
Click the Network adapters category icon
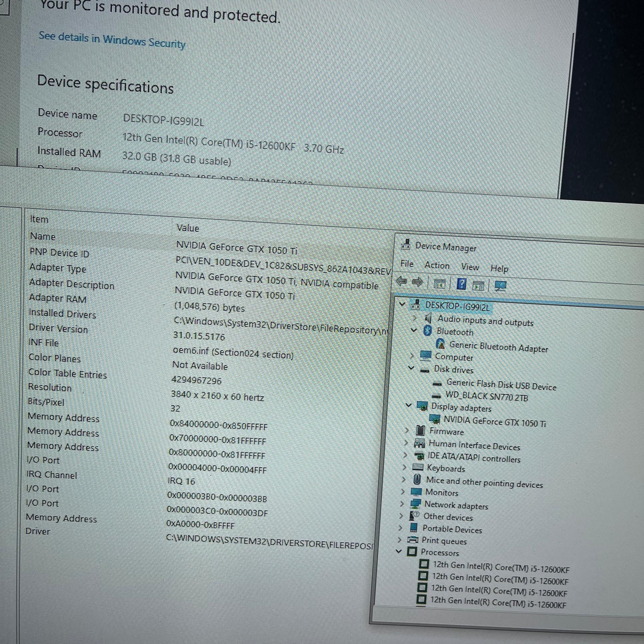pyautogui.click(x=415, y=503)
